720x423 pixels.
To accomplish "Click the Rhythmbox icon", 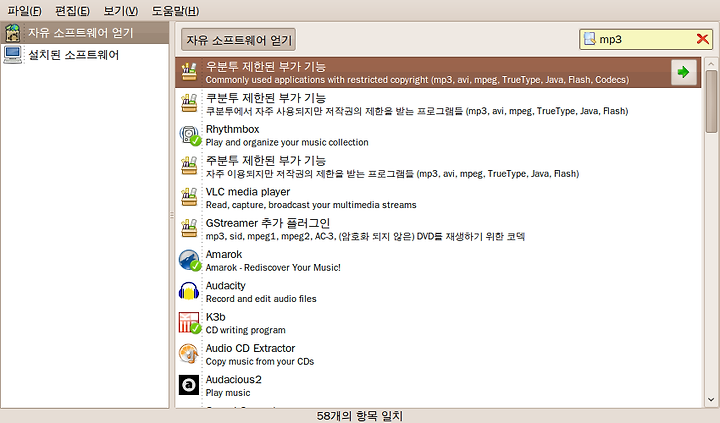I will tap(190, 135).
